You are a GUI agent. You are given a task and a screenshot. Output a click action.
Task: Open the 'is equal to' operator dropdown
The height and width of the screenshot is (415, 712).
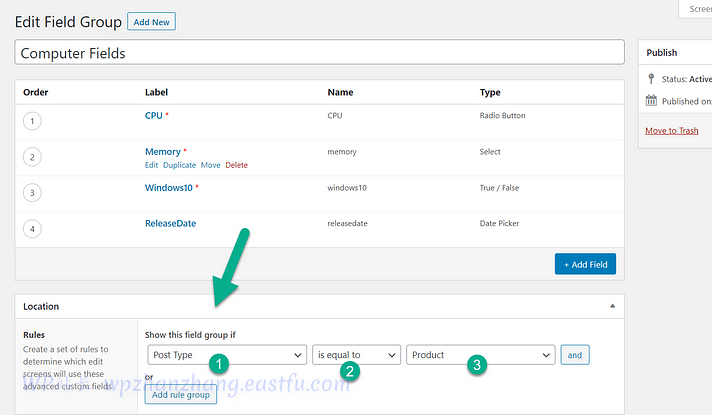(x=356, y=355)
